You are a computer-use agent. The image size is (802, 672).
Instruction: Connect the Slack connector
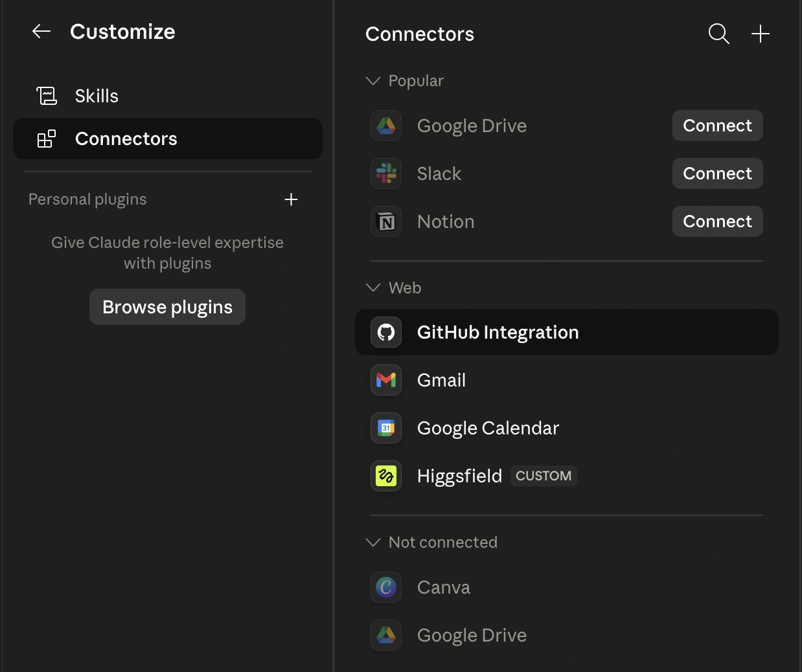pyautogui.click(x=718, y=174)
